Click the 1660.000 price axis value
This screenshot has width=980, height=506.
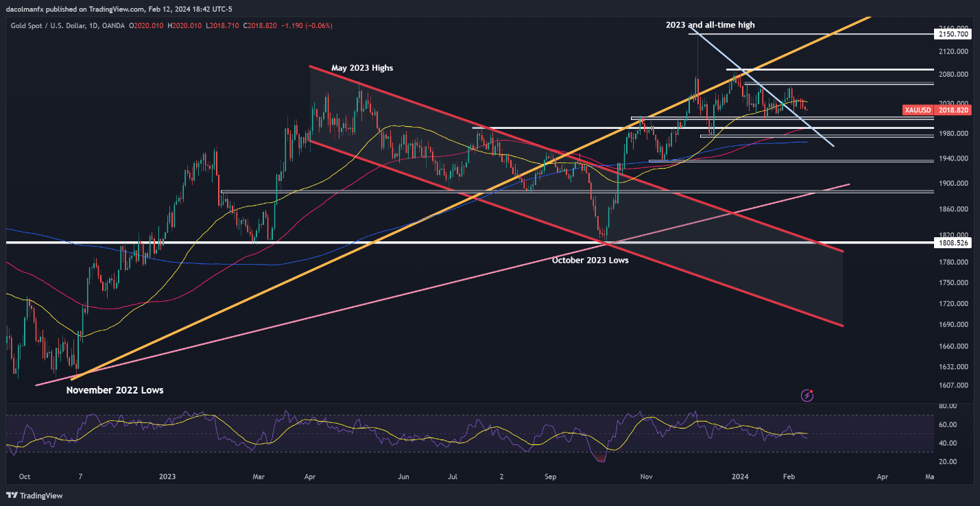[x=955, y=346]
